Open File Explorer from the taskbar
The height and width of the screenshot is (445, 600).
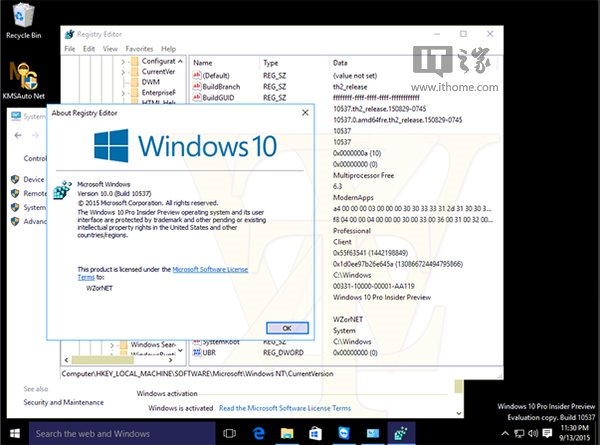pyautogui.click(x=287, y=434)
